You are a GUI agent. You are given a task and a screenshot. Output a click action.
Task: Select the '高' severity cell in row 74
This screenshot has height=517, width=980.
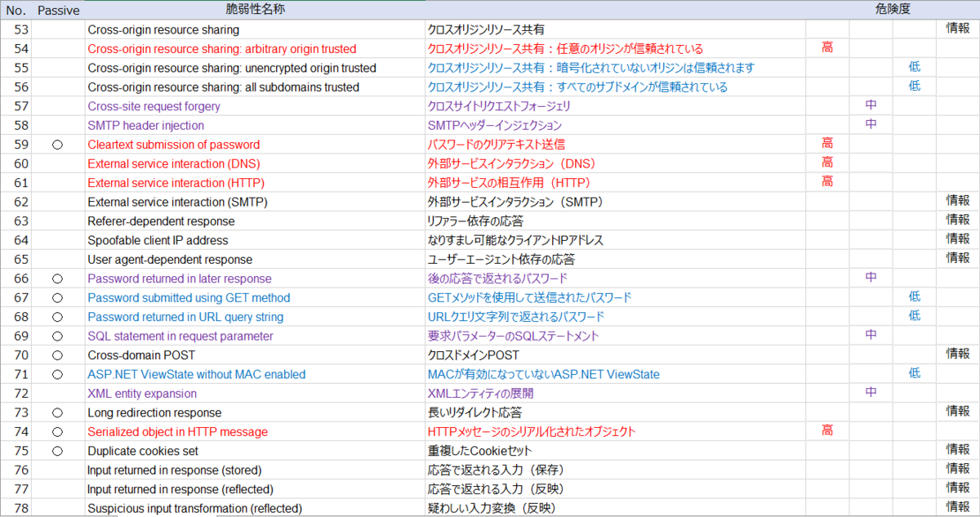coord(827,432)
